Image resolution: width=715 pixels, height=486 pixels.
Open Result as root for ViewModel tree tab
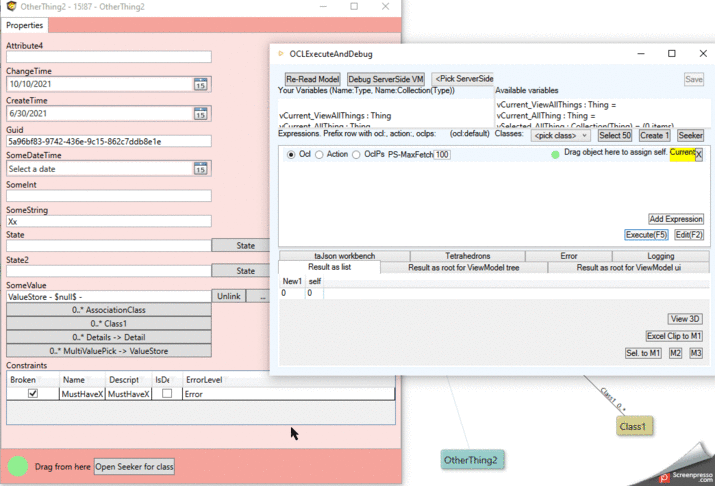point(464,268)
